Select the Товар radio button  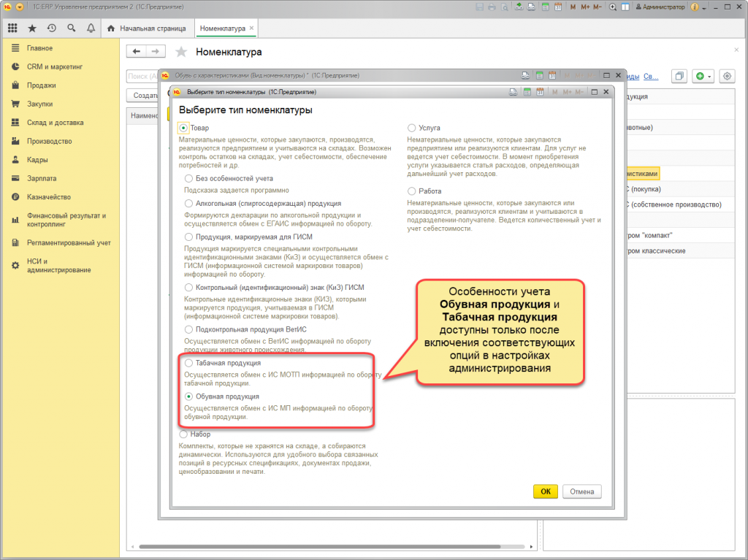[x=183, y=128]
